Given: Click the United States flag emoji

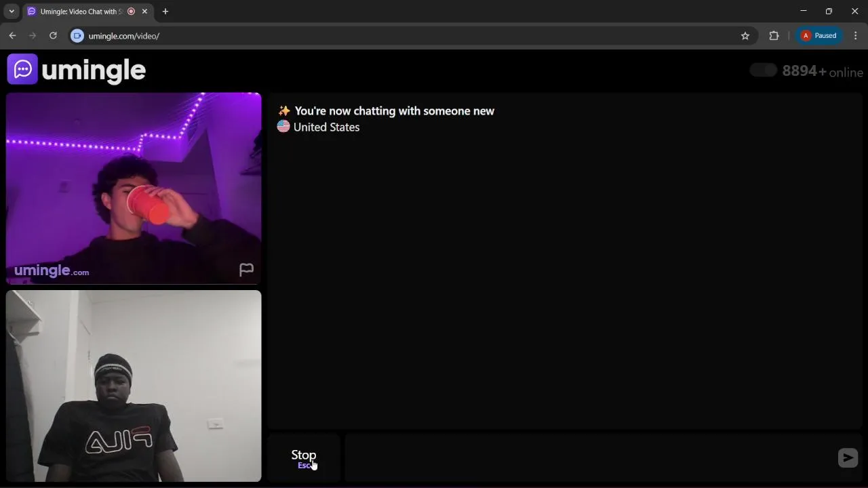Looking at the screenshot, I should click(x=283, y=127).
